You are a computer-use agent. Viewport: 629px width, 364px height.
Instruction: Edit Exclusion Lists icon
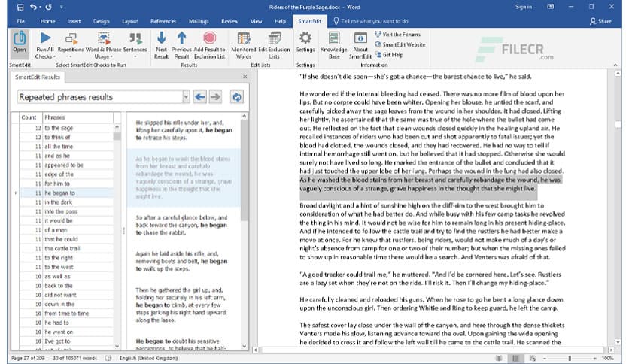coord(274,38)
